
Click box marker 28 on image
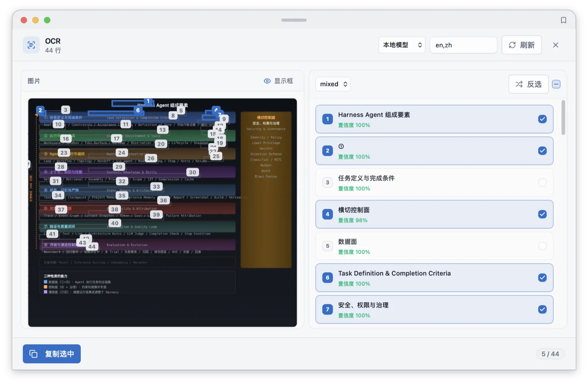pos(61,167)
